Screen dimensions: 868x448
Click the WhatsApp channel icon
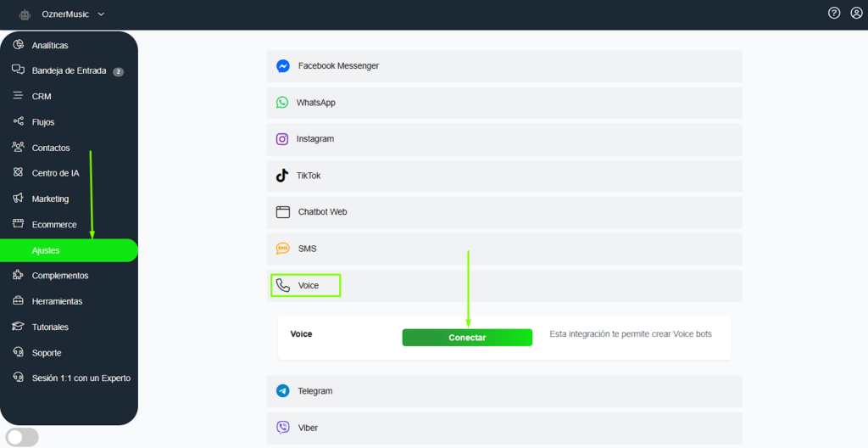point(282,103)
